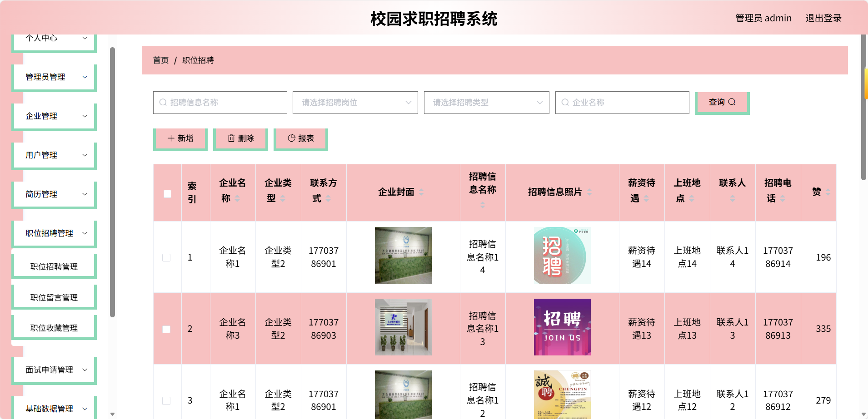
Task: Click the sort arrows under 联系人 header
Action: tap(733, 198)
